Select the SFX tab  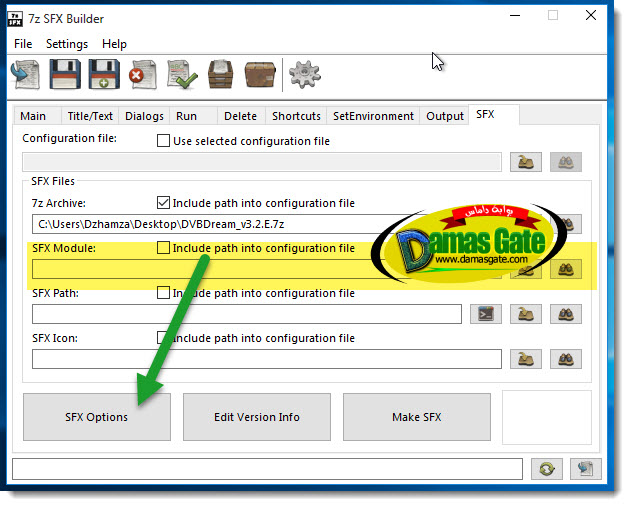[x=494, y=115]
